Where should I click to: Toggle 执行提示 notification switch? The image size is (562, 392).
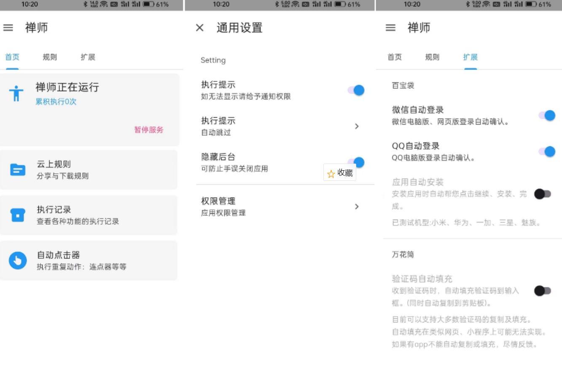pos(356,90)
